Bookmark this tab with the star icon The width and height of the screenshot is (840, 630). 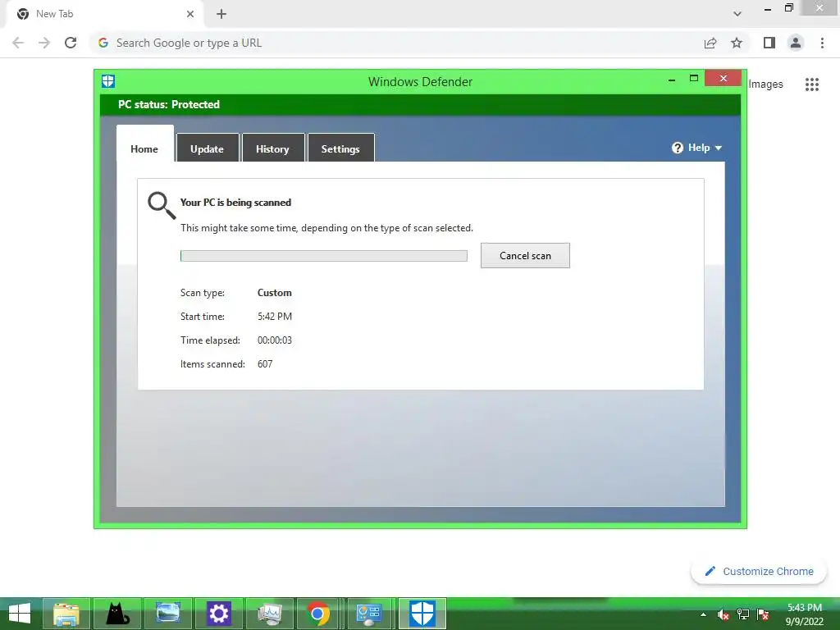737,43
